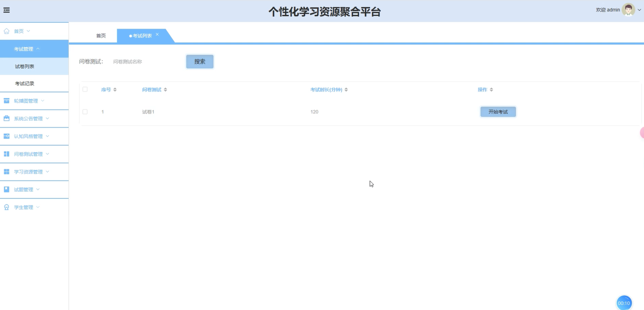Screen dimensions: 644x310
Task: Click the 系统公告管理 briefcase icon
Action: pos(6,118)
